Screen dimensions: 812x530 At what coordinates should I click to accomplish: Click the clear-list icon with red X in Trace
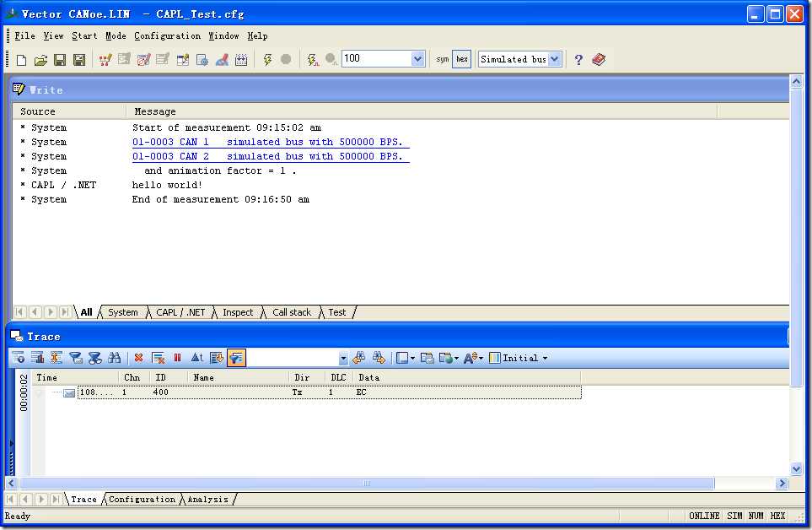click(x=158, y=358)
